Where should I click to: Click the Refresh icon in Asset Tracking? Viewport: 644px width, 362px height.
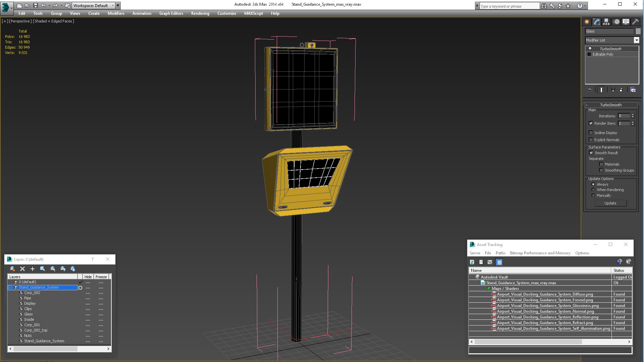472,262
